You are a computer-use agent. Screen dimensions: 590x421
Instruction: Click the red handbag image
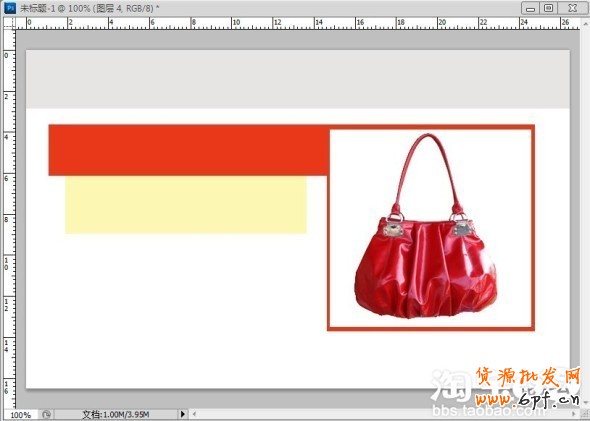[426, 227]
